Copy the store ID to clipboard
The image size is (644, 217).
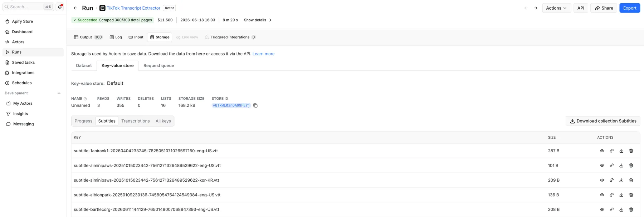click(x=255, y=105)
